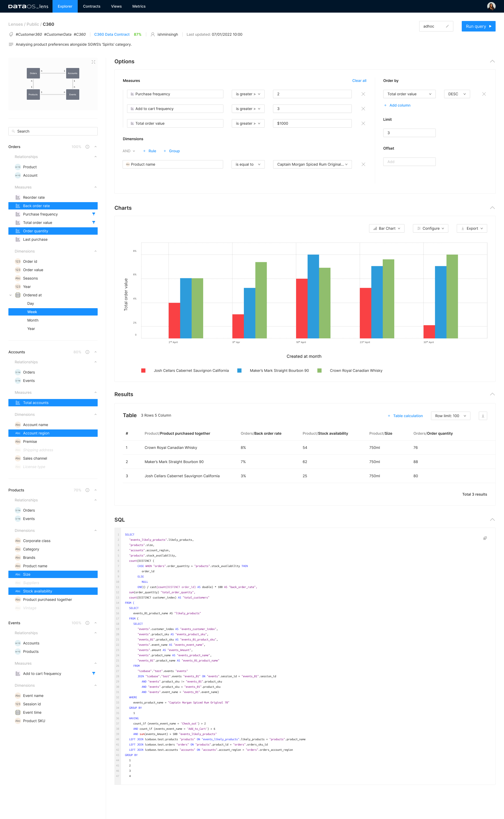The image size is (504, 819).
Task: Toggle the Week dimension under Ordered at
Action: pos(53,312)
